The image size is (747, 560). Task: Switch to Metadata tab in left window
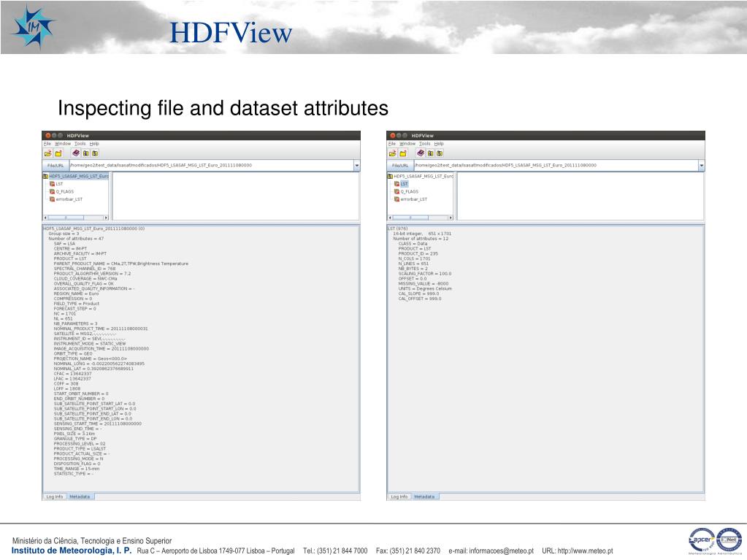(80, 496)
